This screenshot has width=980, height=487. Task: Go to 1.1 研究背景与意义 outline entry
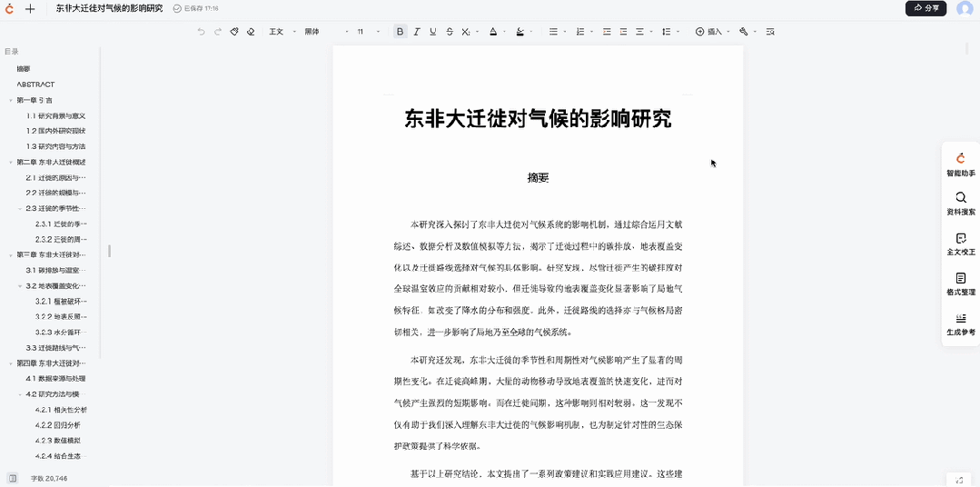[55, 115]
